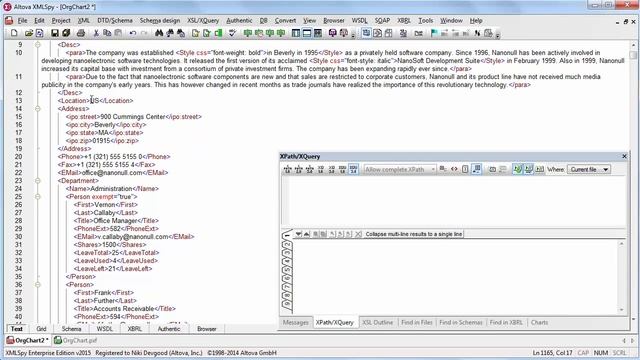The width and height of the screenshot is (640, 360).
Task: Open the toolbar options arrow at the toolbar's right end
Action: tap(498, 35)
